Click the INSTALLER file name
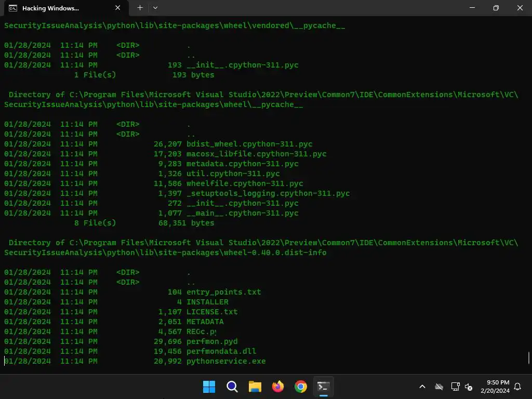The width and height of the screenshot is (532, 399). pyautogui.click(x=207, y=302)
